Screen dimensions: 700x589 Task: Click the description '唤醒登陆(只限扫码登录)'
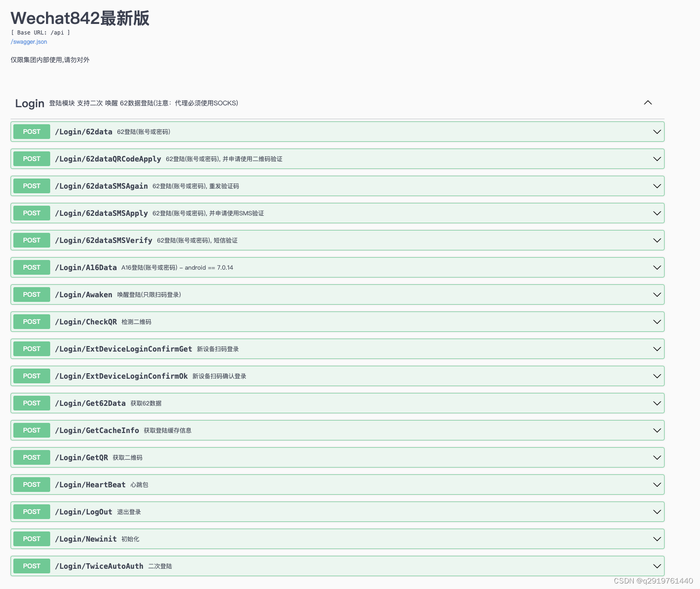pos(149,294)
